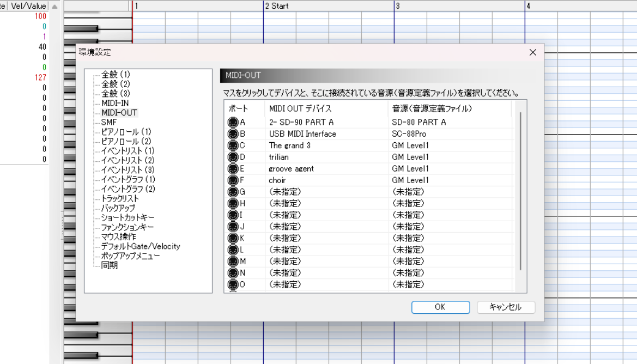Click the scroll-up arrow beside Vel/Value header
Screen dimensions: 637x364
pyautogui.click(x=55, y=7)
